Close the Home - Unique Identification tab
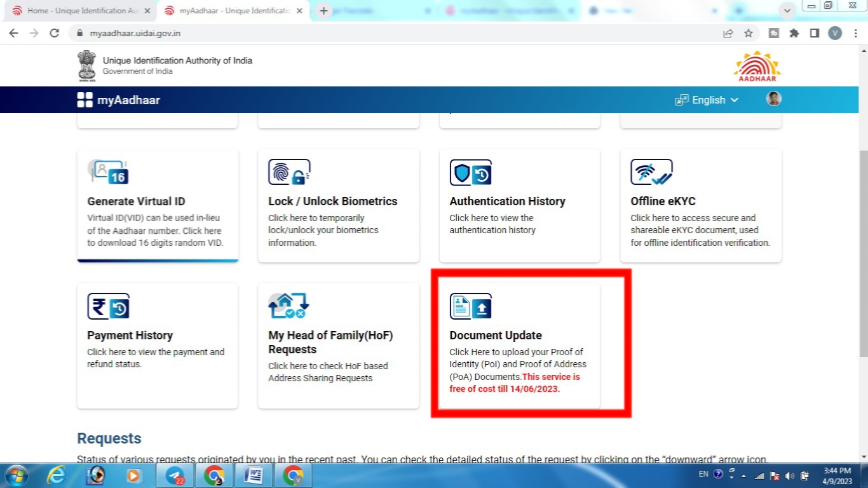The height and width of the screenshot is (488, 868). pos(147,11)
